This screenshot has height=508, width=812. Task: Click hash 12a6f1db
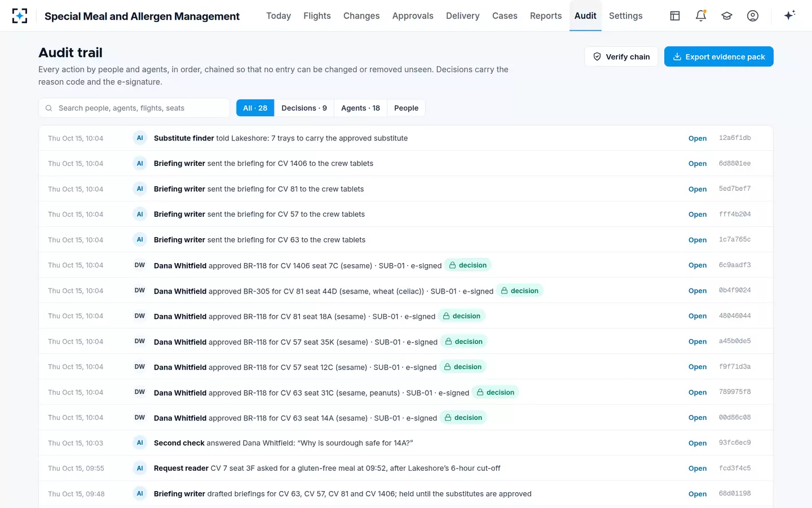point(735,138)
